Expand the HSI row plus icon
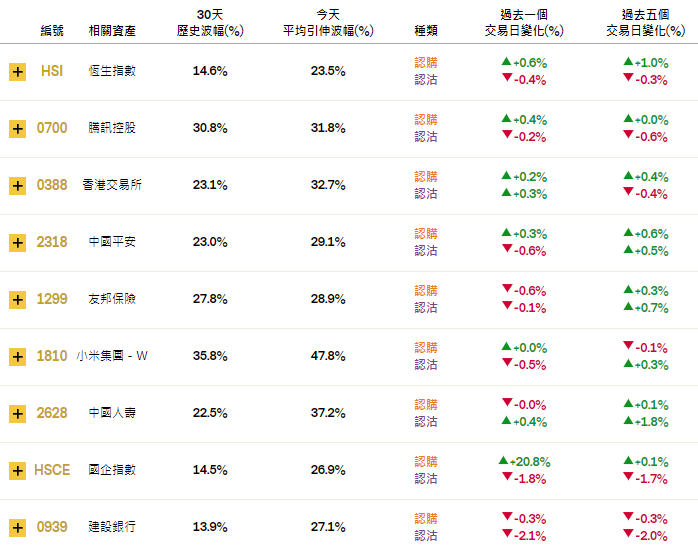698x553 pixels. pyautogui.click(x=17, y=72)
